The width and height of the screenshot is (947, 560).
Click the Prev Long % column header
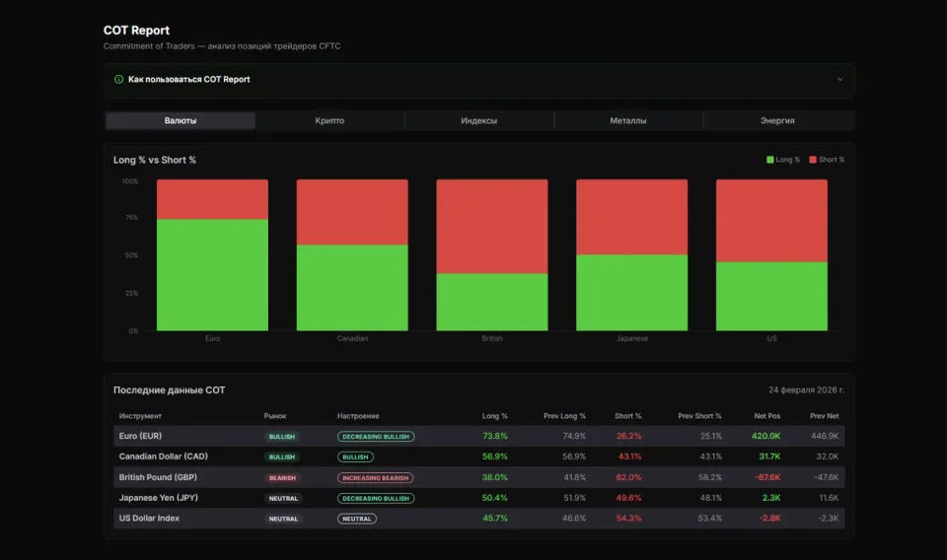[564, 416]
